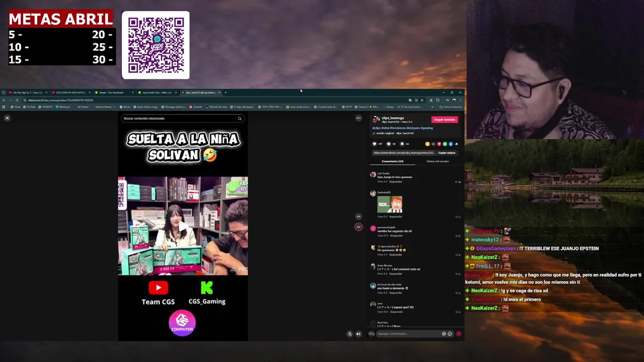Open comments via speech bubble icon
The height and width of the screenshot is (362, 644).
tap(388, 144)
